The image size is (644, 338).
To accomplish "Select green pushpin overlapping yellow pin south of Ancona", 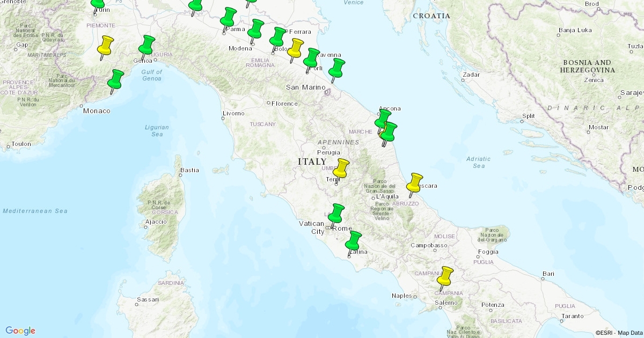I will [389, 131].
